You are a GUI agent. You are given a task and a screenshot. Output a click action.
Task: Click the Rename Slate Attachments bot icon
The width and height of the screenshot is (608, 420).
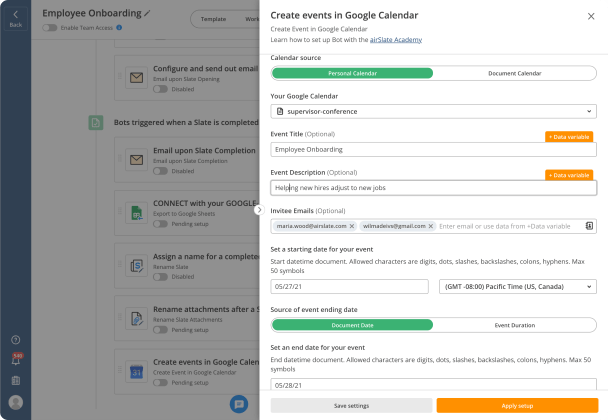pyautogui.click(x=136, y=318)
